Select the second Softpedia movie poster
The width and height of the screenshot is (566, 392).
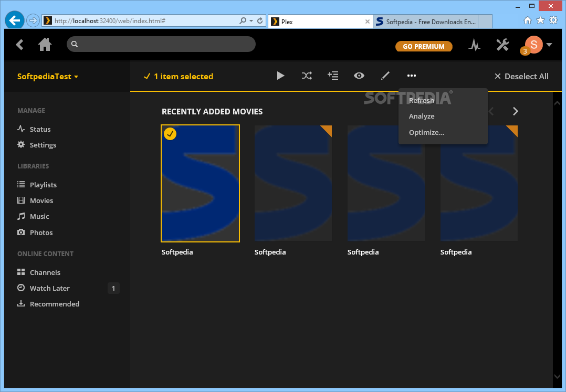point(293,183)
